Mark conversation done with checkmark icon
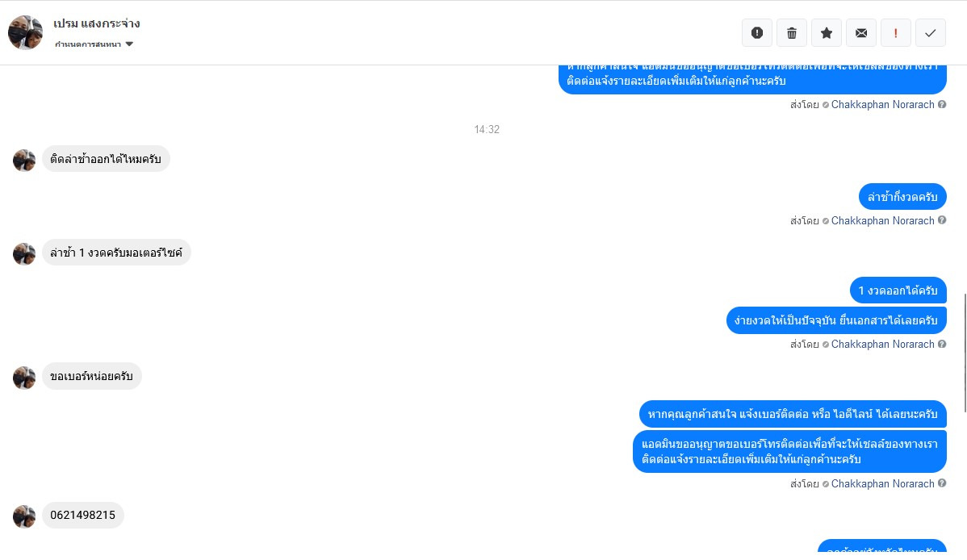 [931, 33]
